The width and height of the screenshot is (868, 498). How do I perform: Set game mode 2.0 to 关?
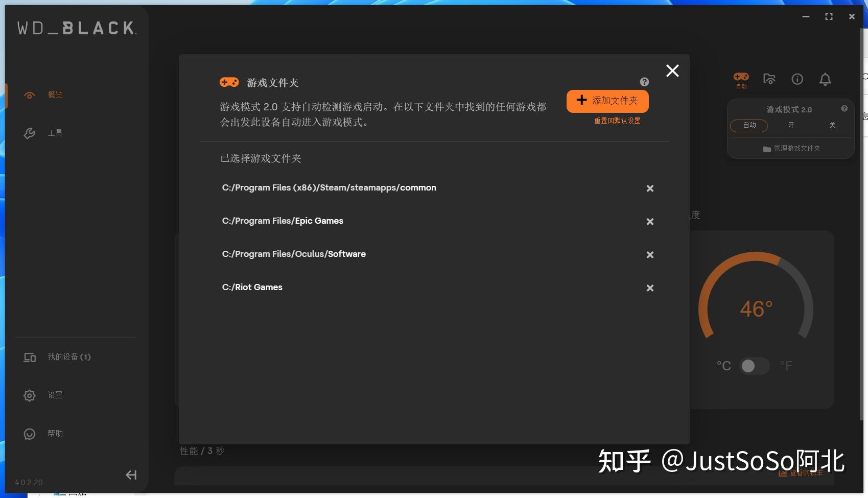[x=832, y=126]
